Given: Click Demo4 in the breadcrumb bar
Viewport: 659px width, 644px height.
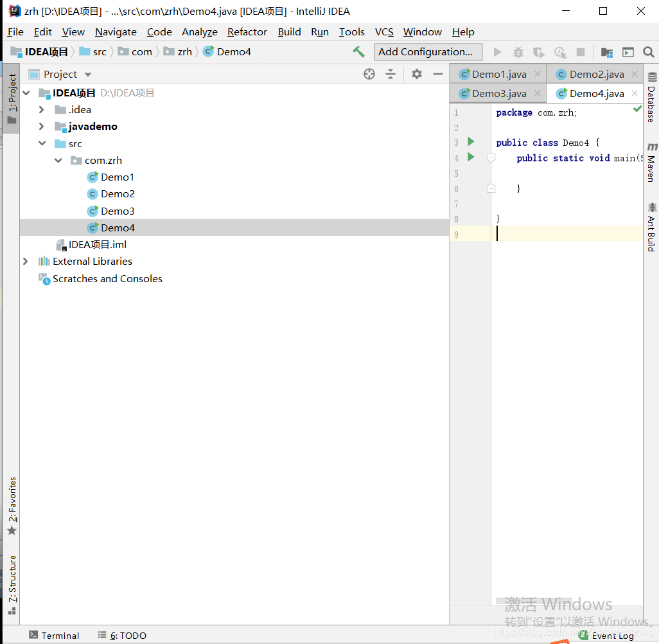Looking at the screenshot, I should (x=227, y=52).
